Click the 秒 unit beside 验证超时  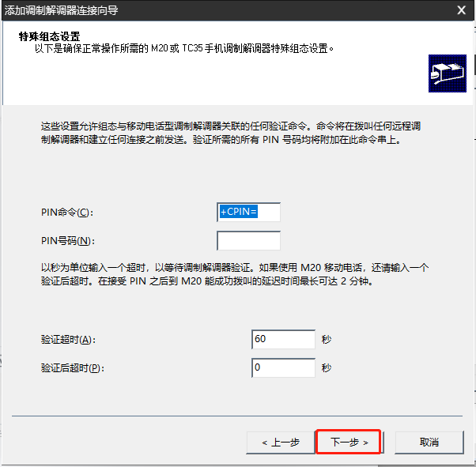coord(327,340)
